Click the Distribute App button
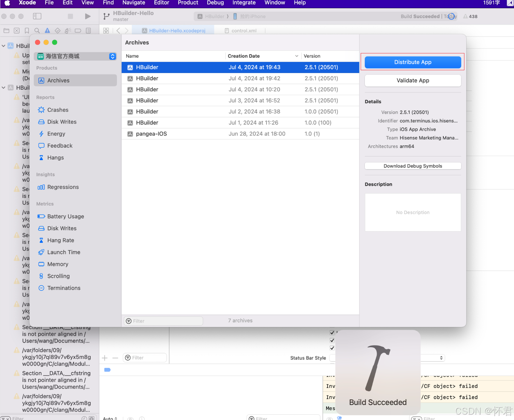 coord(413,62)
